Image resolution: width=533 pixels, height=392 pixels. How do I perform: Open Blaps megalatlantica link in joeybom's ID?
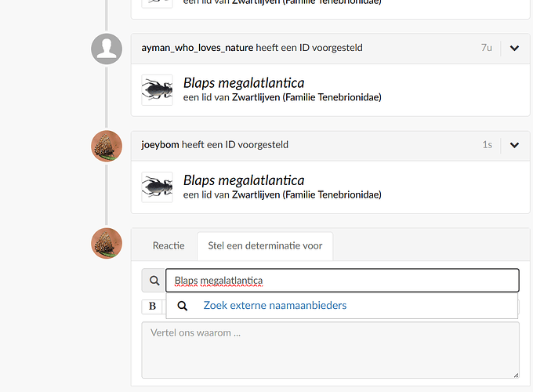(244, 180)
